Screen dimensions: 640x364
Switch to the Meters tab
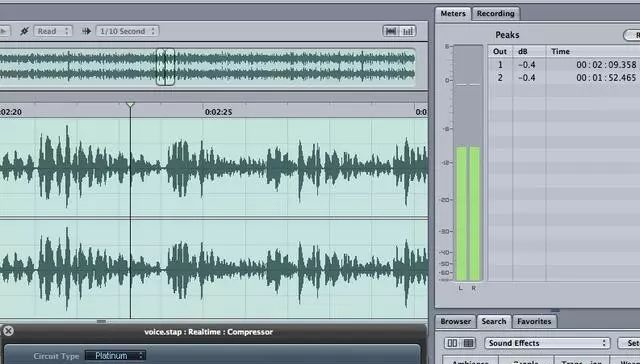(x=453, y=13)
